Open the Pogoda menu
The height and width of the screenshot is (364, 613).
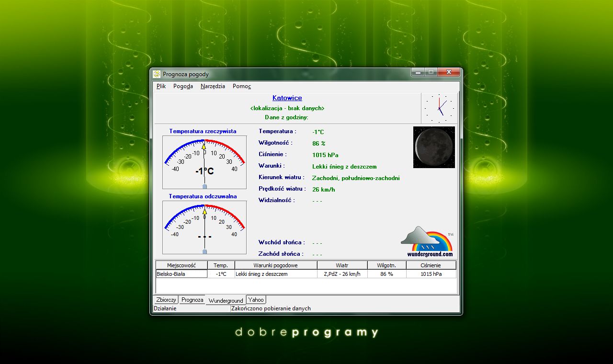[183, 86]
